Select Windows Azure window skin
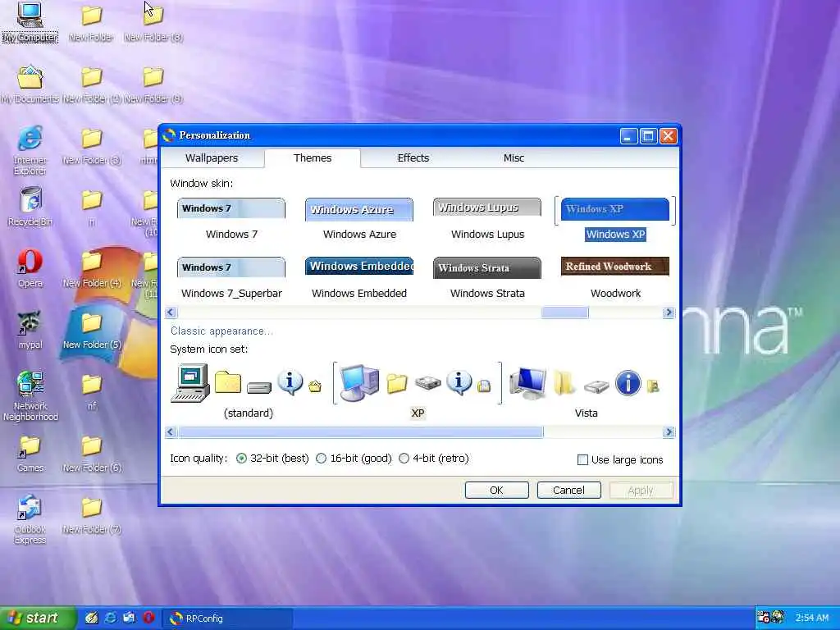 [x=359, y=220]
